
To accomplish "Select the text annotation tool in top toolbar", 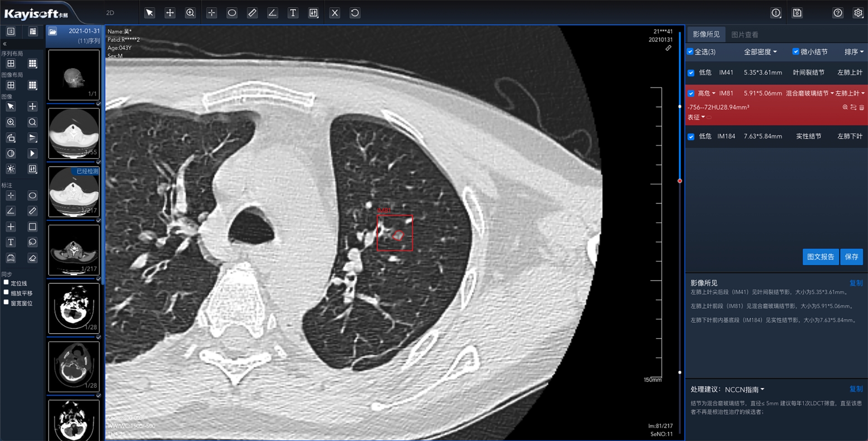I will pos(293,13).
